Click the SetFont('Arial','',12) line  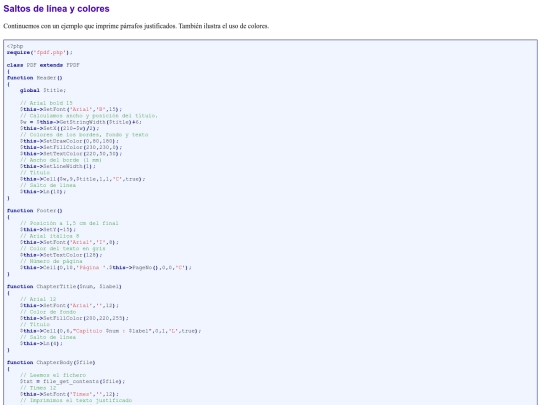click(x=69, y=305)
